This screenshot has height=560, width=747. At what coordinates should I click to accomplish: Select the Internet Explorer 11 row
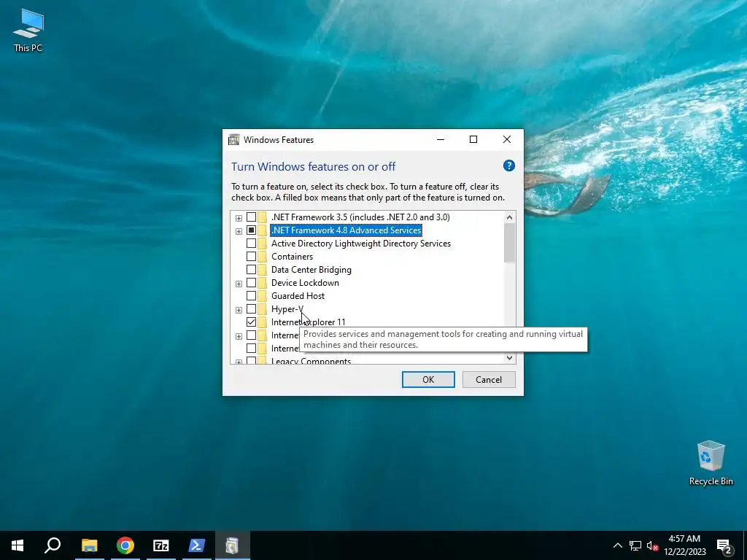[x=309, y=322]
